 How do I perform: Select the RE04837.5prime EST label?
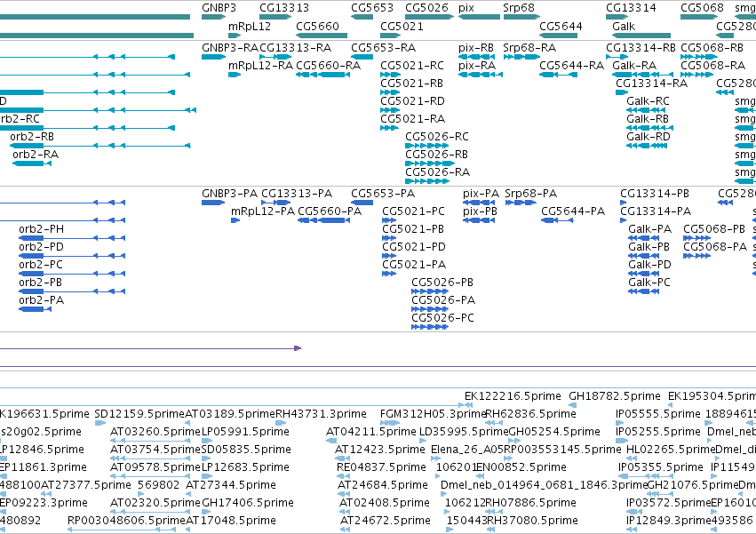(x=381, y=468)
